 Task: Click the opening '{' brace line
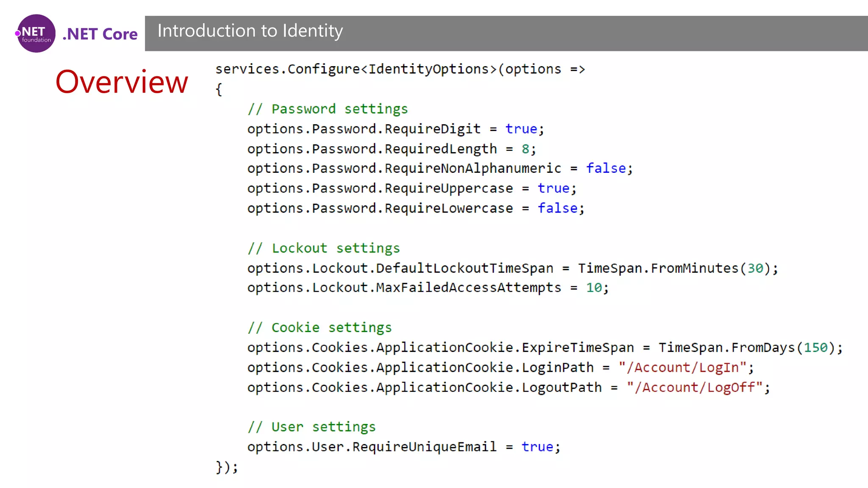click(219, 89)
